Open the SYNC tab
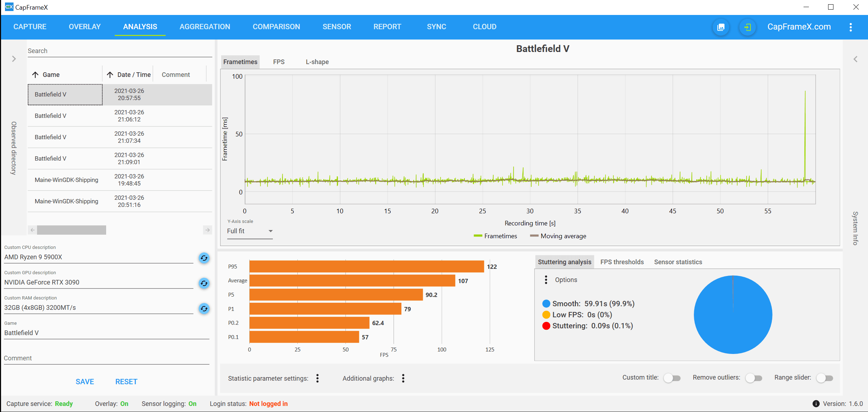The width and height of the screenshot is (868, 412). point(437,27)
